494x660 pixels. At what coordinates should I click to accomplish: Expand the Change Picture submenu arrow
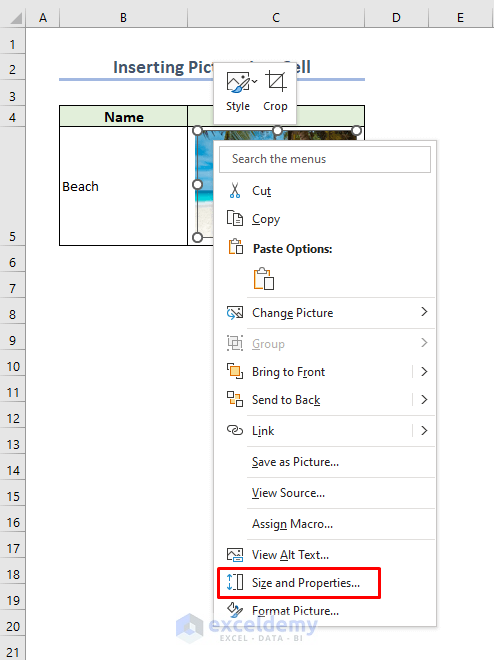tap(424, 312)
